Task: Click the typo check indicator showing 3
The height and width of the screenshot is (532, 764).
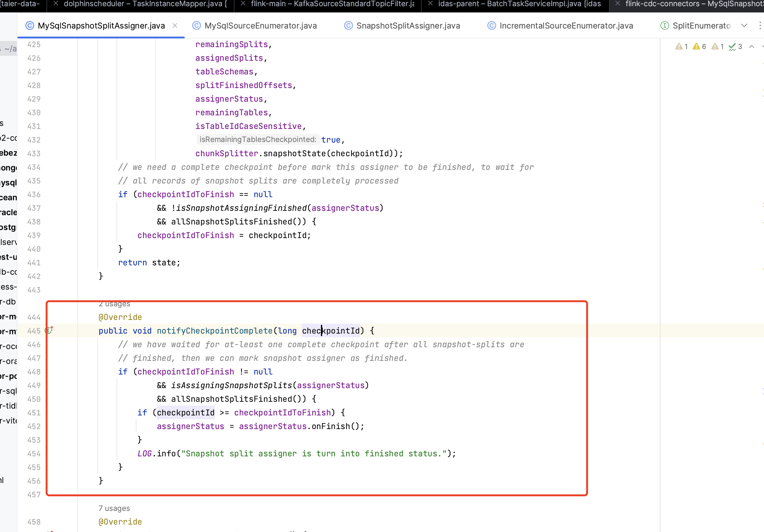Action: [735, 47]
